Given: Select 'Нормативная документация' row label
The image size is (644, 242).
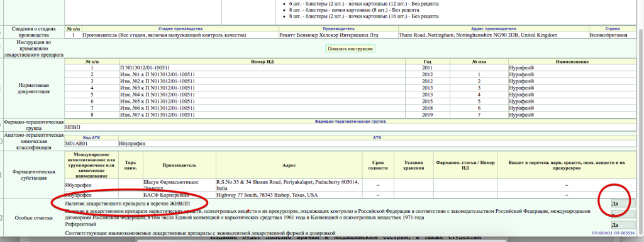Looking at the screenshot, I should coord(34,88).
